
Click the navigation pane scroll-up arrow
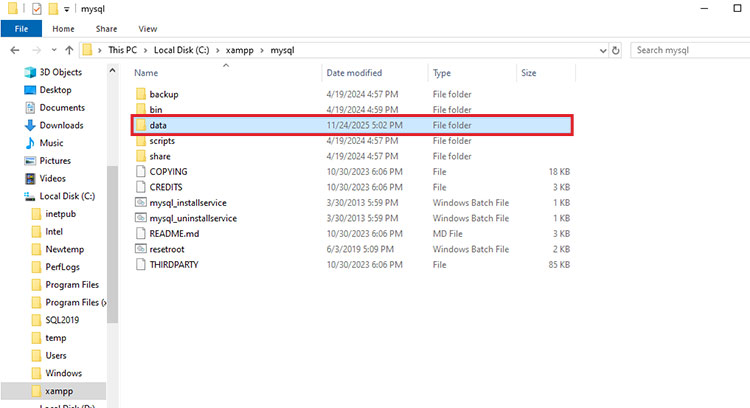112,71
